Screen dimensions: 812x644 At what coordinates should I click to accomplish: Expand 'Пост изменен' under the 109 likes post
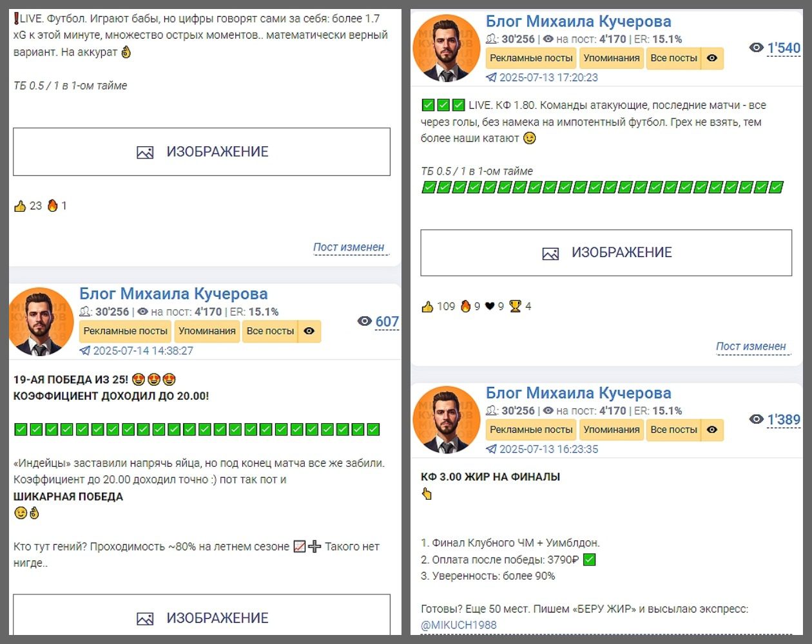click(x=751, y=346)
